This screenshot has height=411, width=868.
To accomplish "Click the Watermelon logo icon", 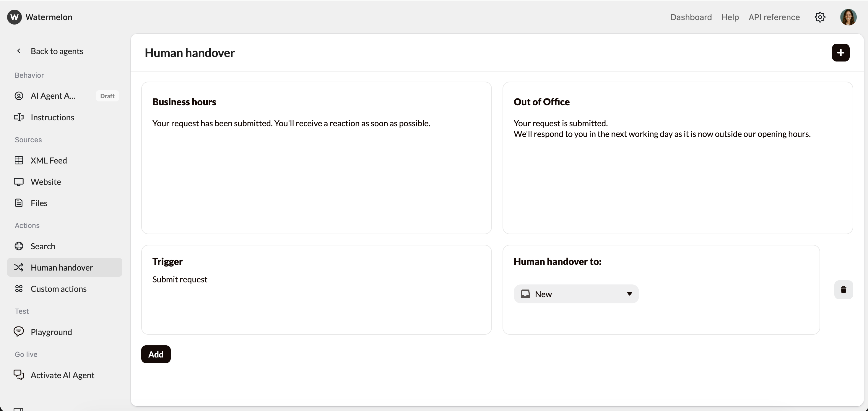I will click(14, 17).
